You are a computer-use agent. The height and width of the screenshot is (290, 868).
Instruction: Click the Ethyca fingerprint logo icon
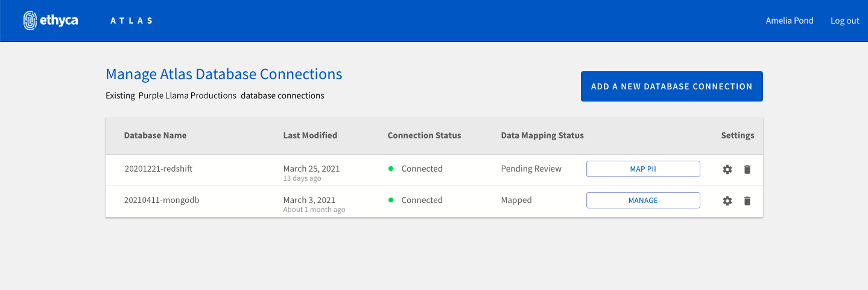coord(30,21)
